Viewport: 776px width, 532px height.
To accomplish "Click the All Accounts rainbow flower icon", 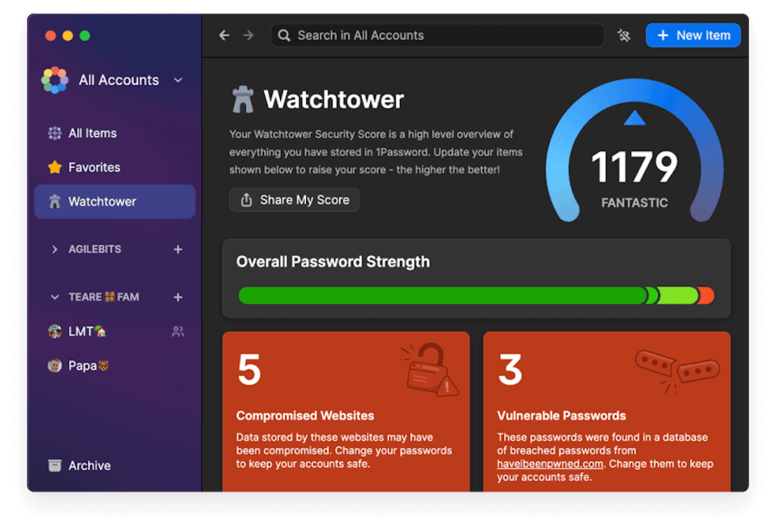I will coord(54,79).
